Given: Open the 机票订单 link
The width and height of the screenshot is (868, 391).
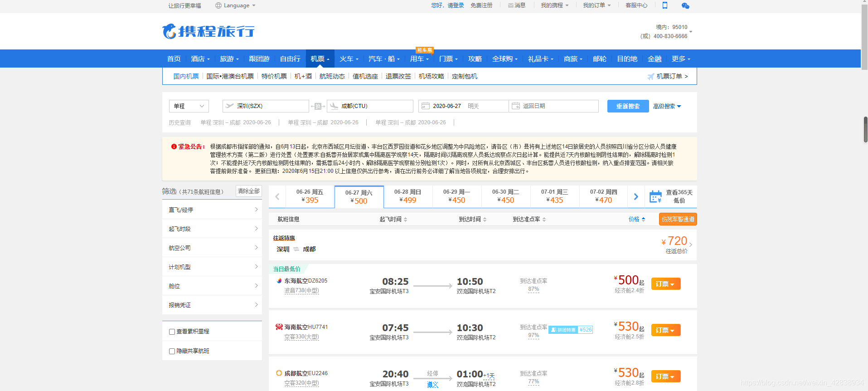Looking at the screenshot, I should pos(672,76).
